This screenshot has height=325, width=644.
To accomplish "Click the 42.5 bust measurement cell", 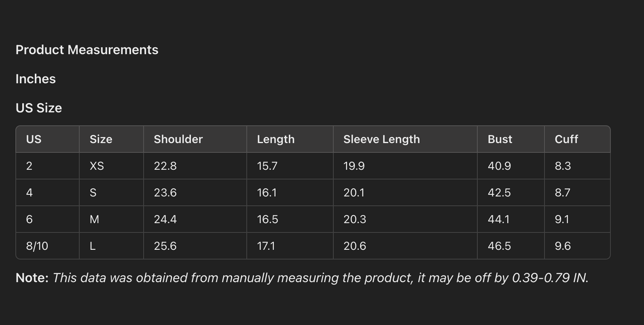I will click(499, 193).
